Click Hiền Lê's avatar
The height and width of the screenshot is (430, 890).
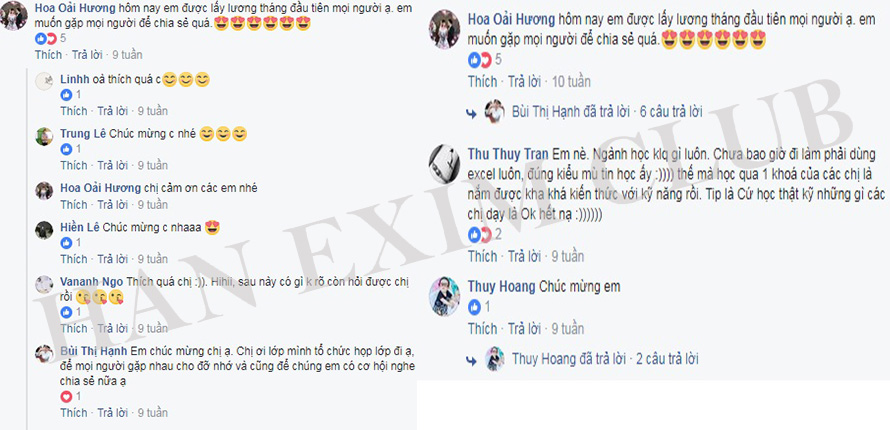[44, 229]
